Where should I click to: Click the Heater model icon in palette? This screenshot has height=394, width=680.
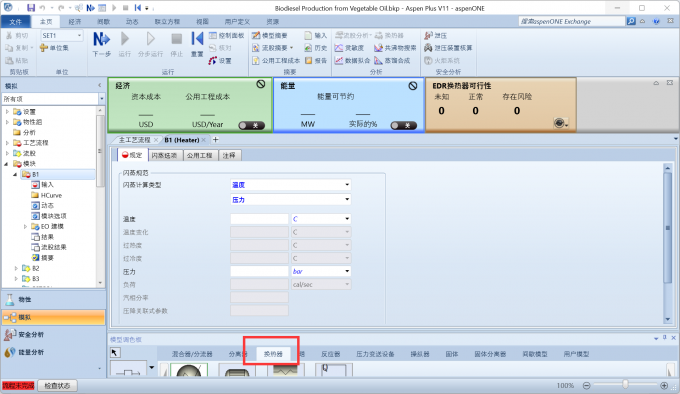189,370
